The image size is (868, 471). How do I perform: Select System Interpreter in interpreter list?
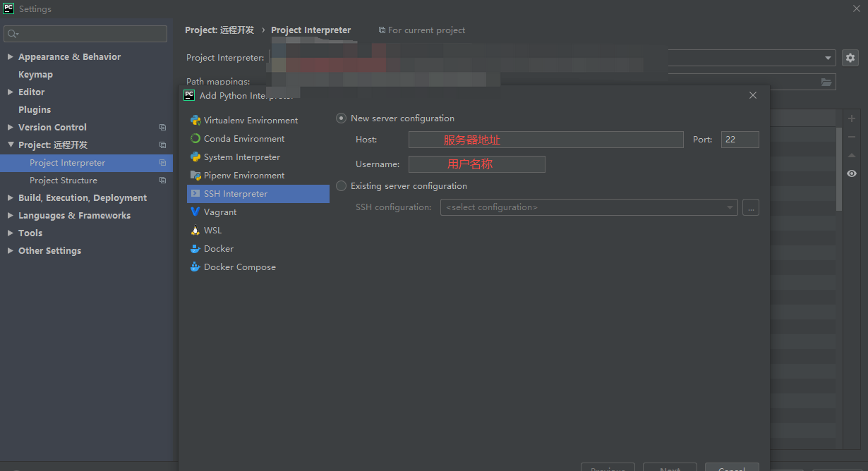pyautogui.click(x=258, y=157)
